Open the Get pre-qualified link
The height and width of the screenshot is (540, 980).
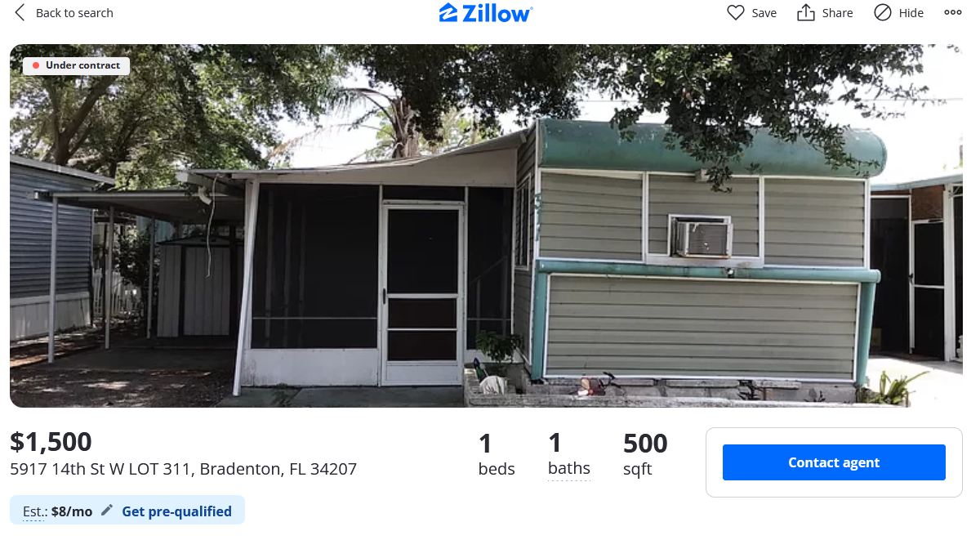tap(176, 511)
